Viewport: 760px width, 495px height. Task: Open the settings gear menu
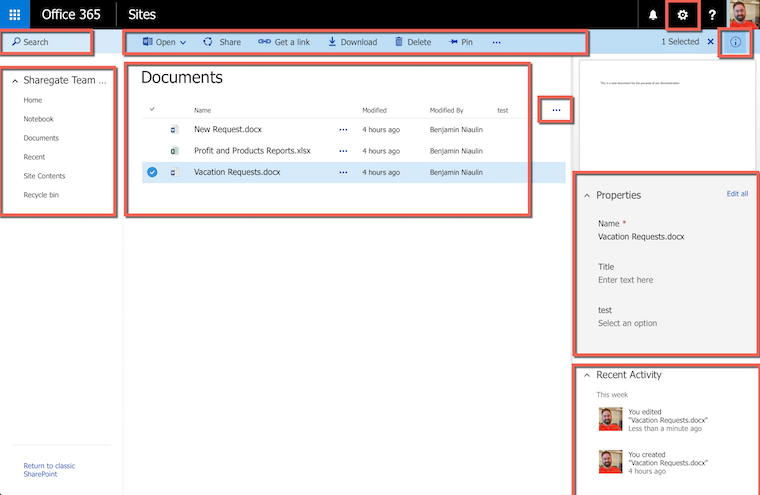click(682, 15)
